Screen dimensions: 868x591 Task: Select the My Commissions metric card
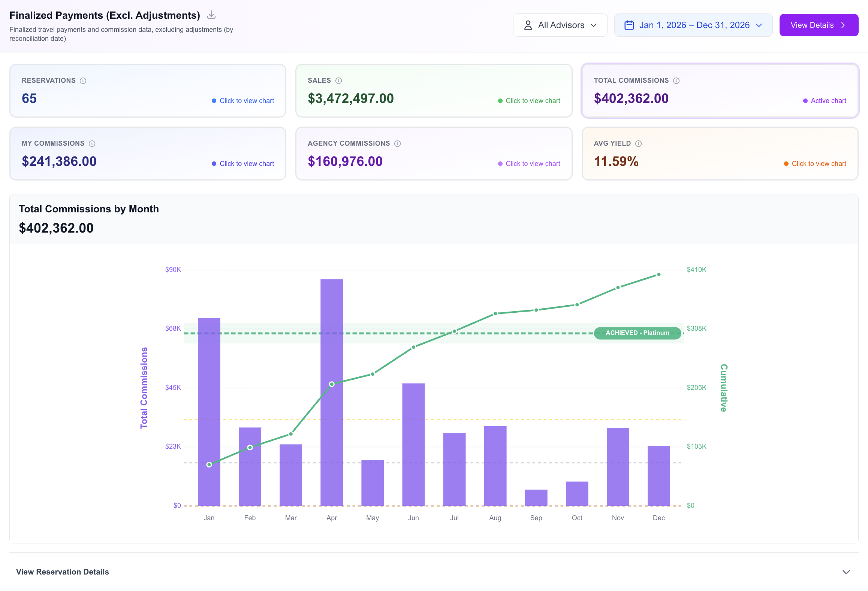tap(148, 153)
